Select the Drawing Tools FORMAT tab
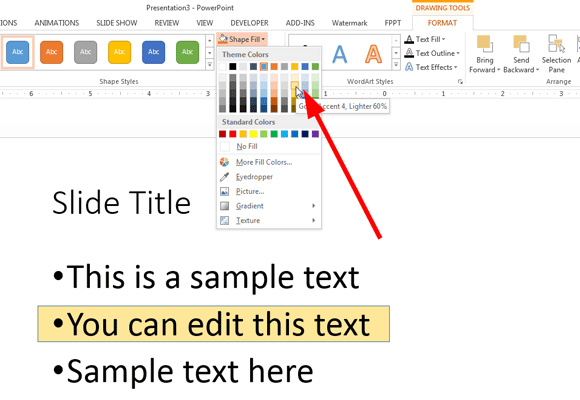580x400 pixels. click(x=442, y=23)
